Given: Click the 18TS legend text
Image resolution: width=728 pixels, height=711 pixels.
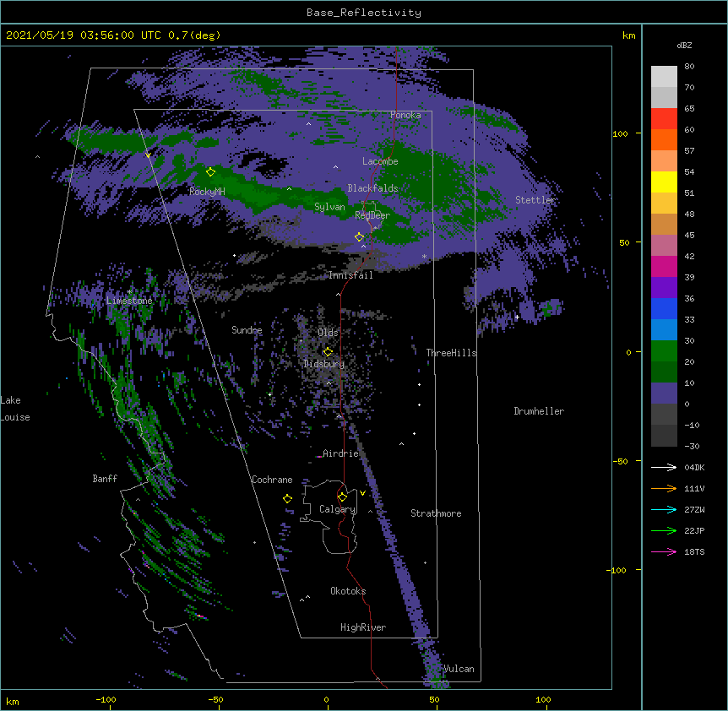Looking at the screenshot, I should click(x=694, y=551).
